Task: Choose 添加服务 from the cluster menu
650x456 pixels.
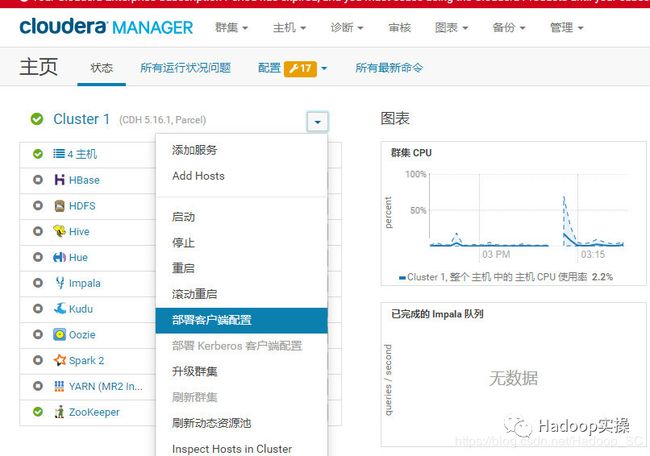Action: pos(241,150)
